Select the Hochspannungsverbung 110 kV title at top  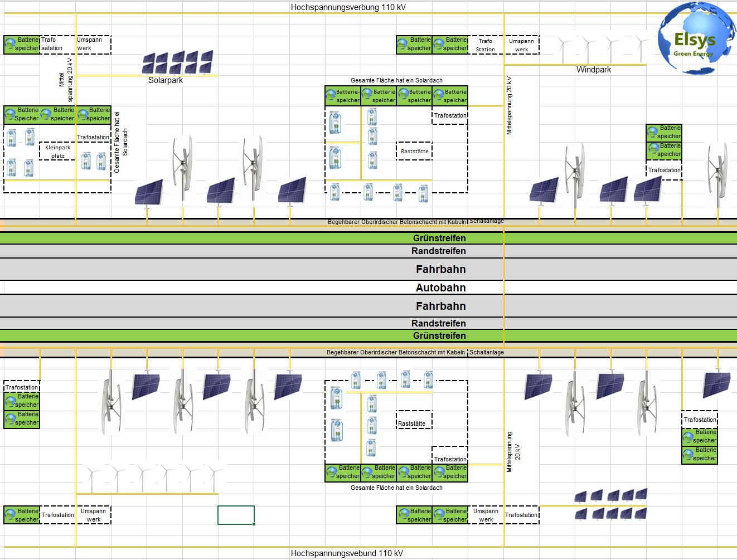[348, 7]
